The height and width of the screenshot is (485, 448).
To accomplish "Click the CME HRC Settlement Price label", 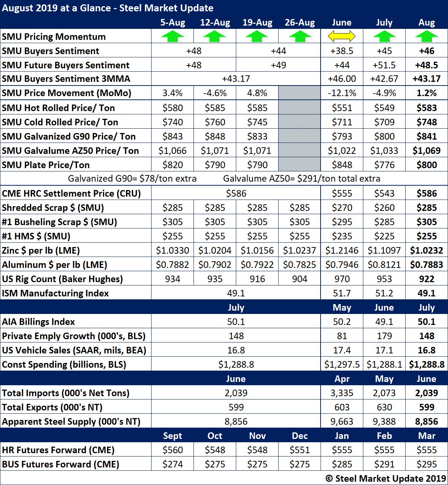I will 71,193.
